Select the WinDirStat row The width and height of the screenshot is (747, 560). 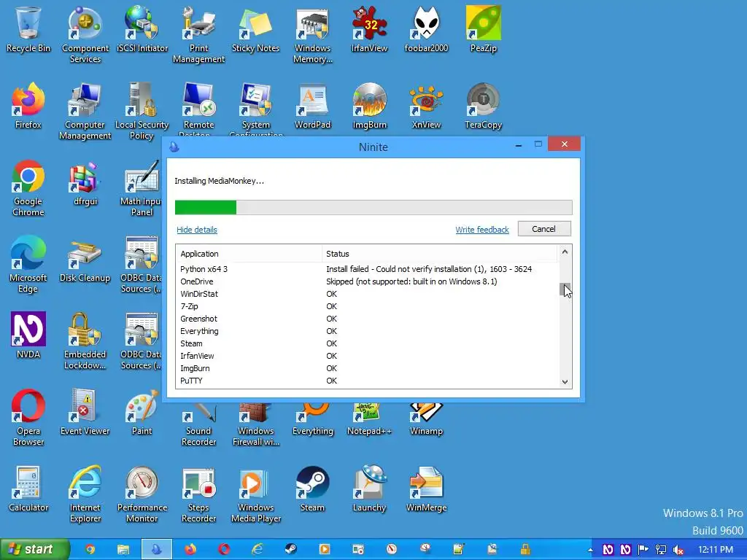click(367, 294)
